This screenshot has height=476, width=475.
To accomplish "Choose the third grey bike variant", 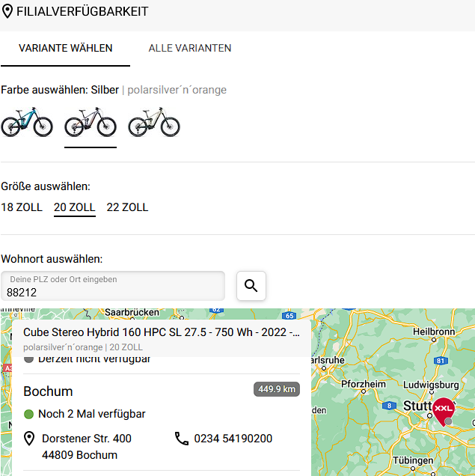I will pos(154,123).
